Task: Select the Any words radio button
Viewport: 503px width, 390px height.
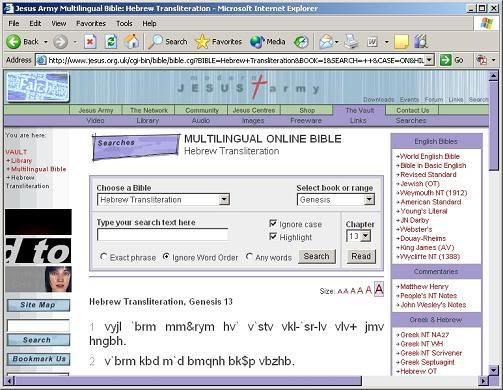Action: [x=249, y=257]
